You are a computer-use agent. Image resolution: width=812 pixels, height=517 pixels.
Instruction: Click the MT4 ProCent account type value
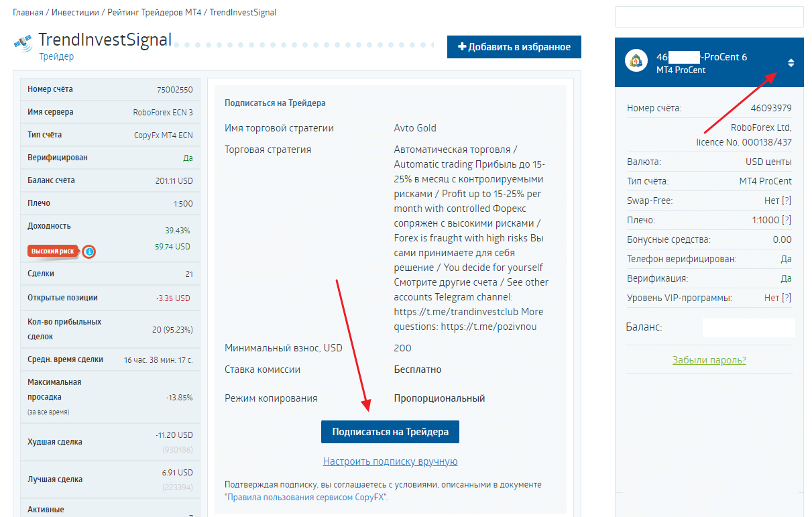coord(766,181)
